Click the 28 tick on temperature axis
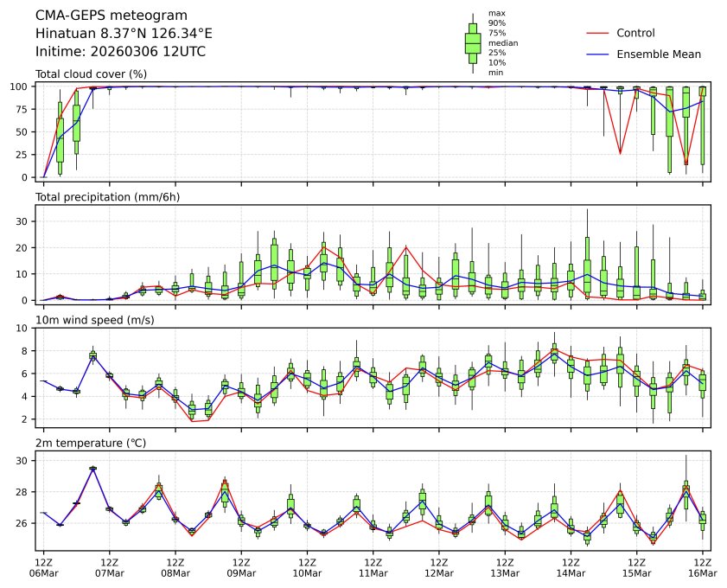 point(23,492)
